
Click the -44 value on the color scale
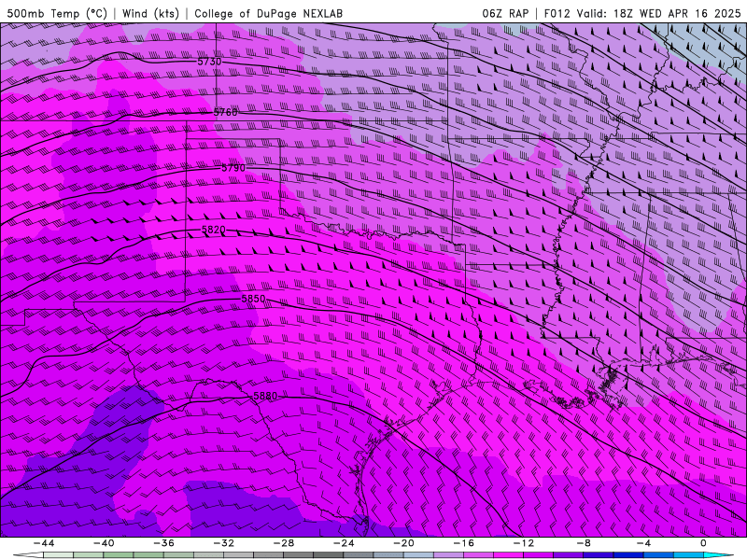(x=43, y=543)
